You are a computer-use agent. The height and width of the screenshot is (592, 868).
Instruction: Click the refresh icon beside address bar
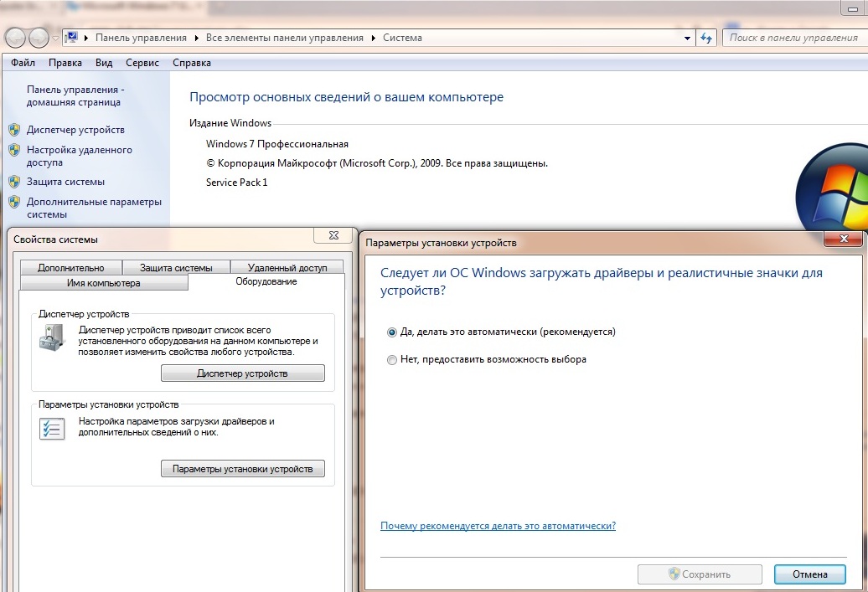[706, 38]
